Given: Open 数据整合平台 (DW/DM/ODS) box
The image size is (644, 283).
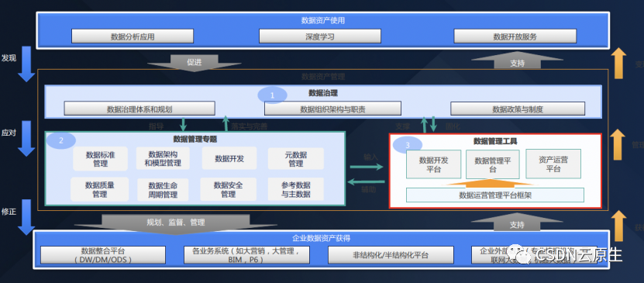Looking at the screenshot, I should tap(103, 254).
